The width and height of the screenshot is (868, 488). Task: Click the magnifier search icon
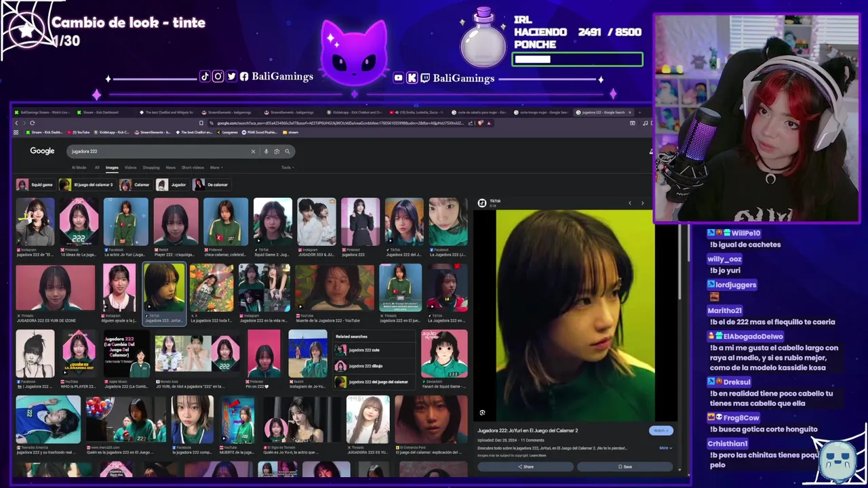[x=288, y=151]
